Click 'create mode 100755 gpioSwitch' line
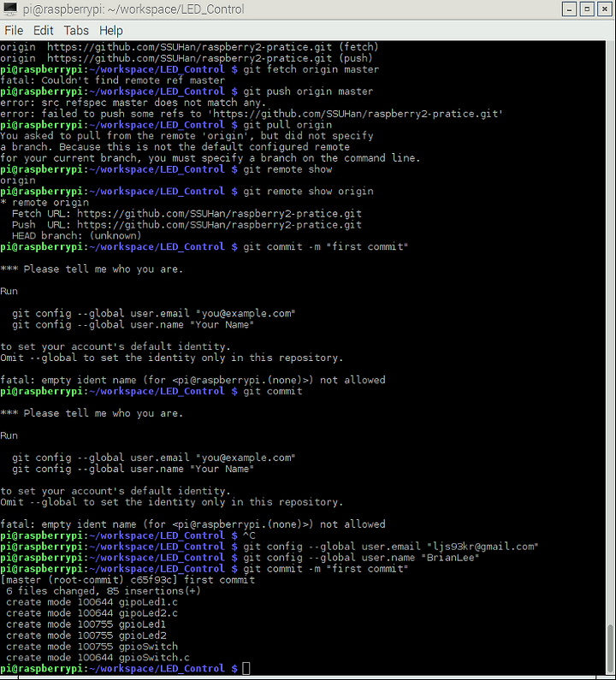 92,646
